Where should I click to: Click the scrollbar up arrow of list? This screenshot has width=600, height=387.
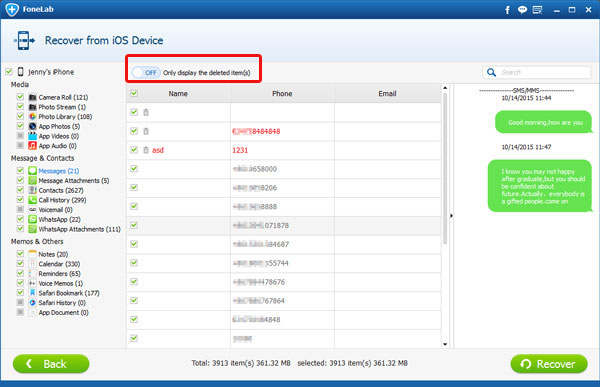pos(445,88)
